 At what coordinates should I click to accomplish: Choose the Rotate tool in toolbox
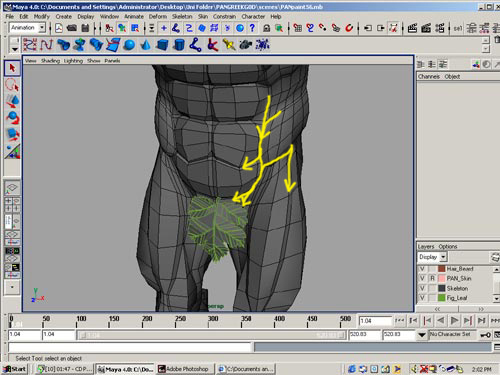click(x=12, y=118)
